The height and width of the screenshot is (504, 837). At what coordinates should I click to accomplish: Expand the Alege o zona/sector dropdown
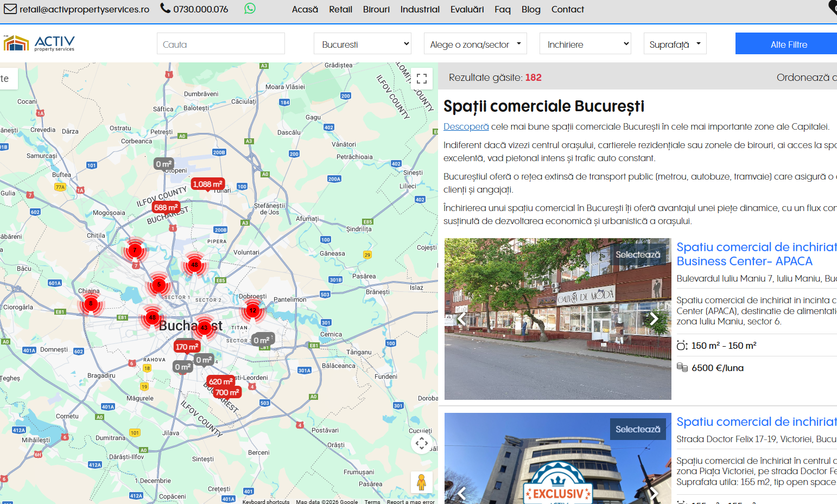coord(475,44)
